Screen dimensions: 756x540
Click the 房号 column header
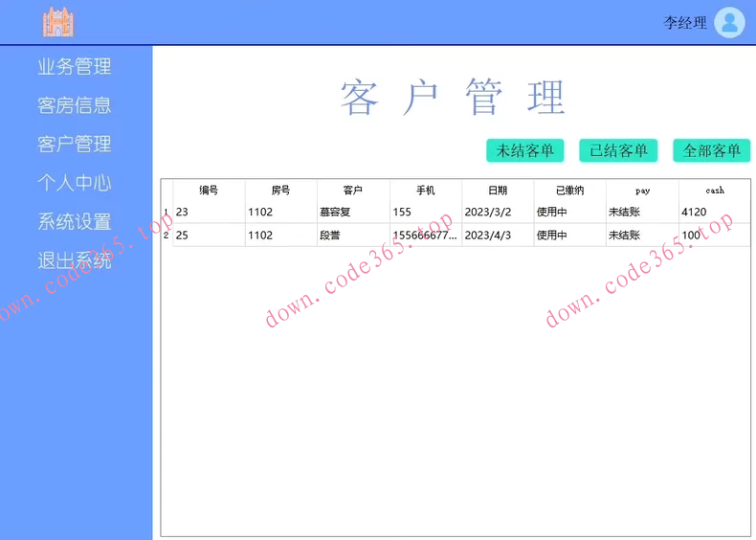coord(281,191)
